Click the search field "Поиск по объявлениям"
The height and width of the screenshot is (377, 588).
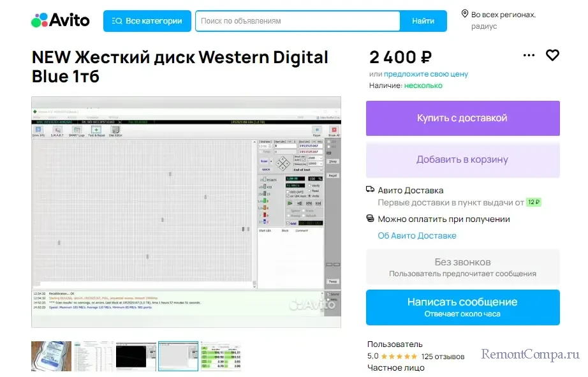(x=297, y=21)
